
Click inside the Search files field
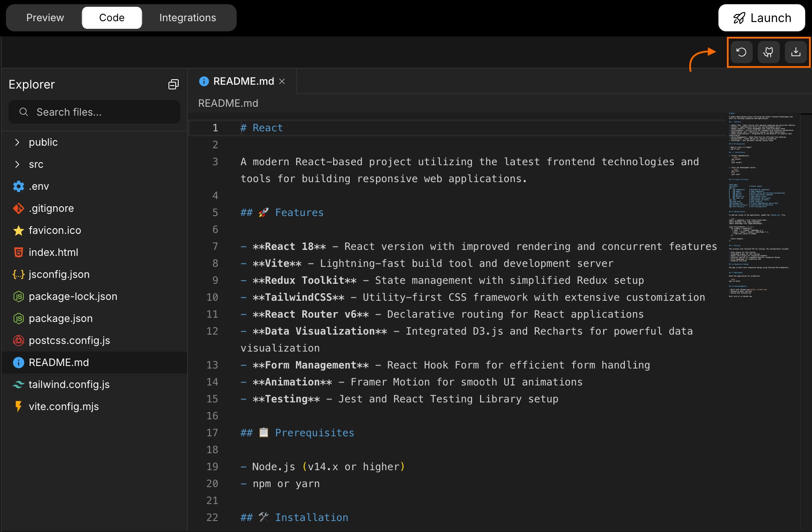click(x=94, y=112)
